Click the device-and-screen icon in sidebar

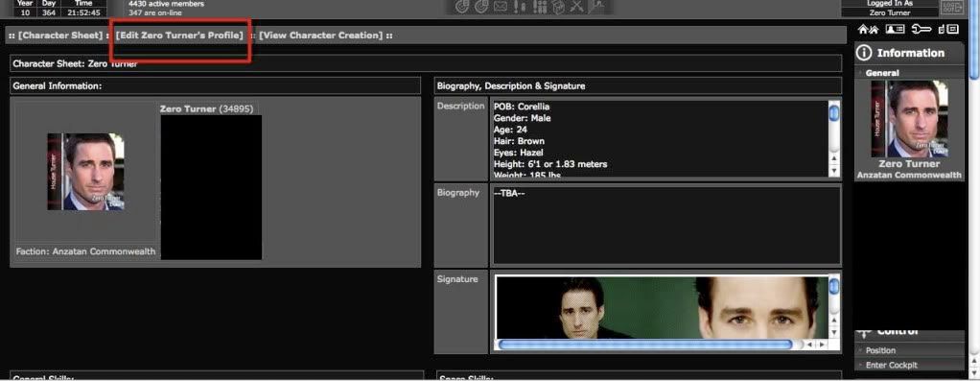(x=948, y=29)
